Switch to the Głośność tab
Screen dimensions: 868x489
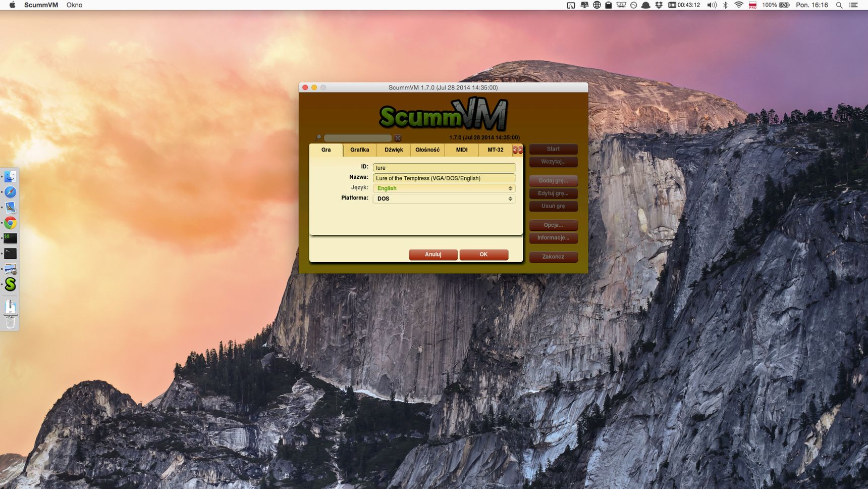point(427,150)
